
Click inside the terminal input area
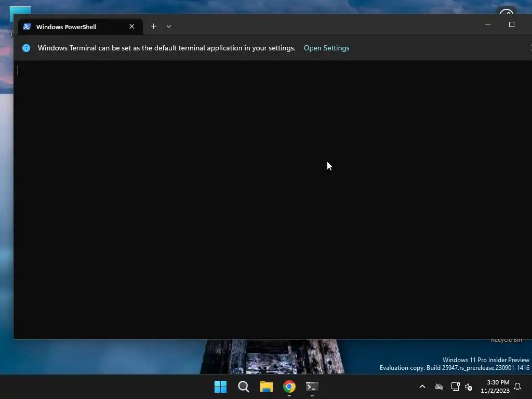272,199
